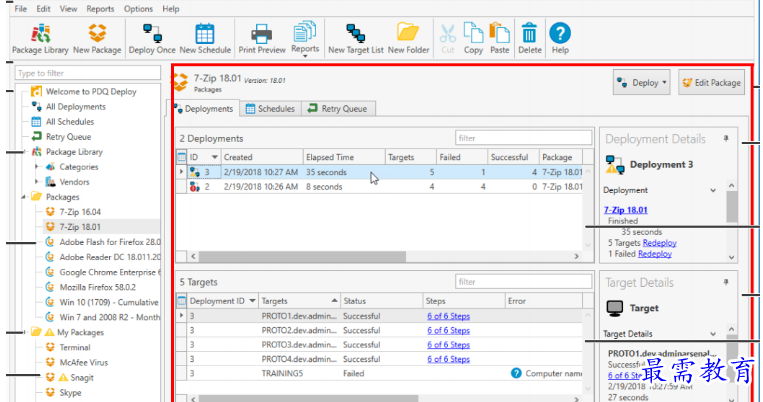Create a New Schedule from toolbar
Image resolution: width=763 pixels, height=402 pixels.
point(205,38)
